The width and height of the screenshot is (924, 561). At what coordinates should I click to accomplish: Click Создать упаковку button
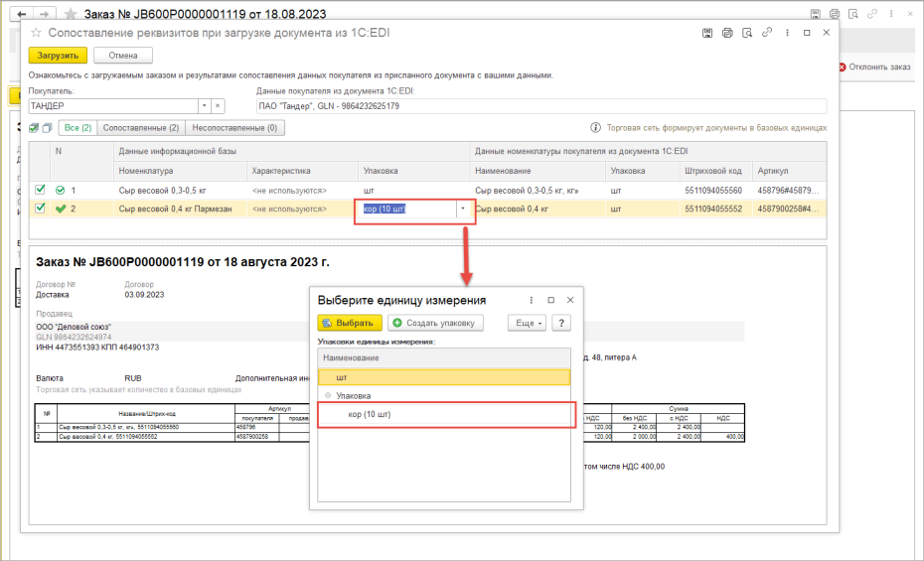[435, 323]
